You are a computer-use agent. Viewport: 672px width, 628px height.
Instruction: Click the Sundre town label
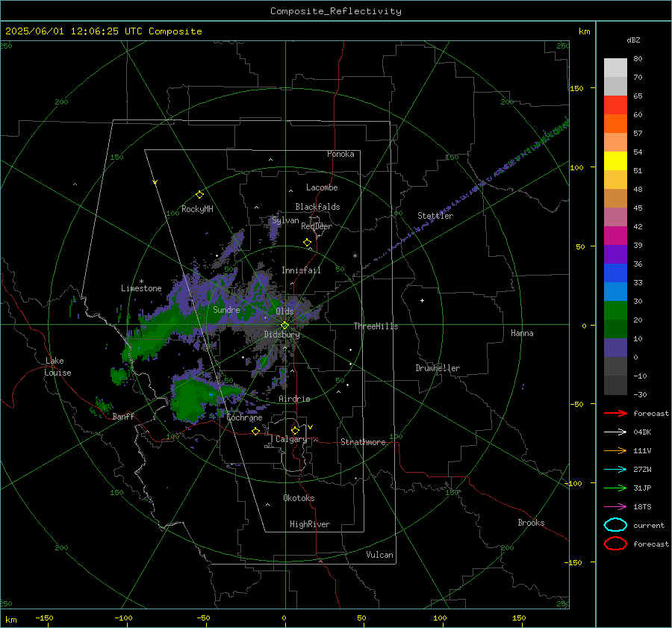226,309
